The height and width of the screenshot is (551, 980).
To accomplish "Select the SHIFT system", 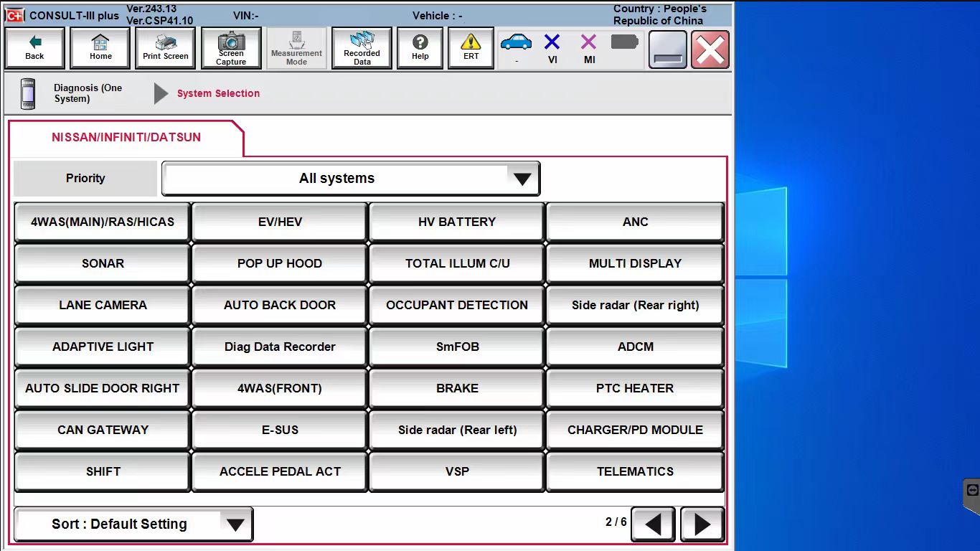I will coord(103,472).
